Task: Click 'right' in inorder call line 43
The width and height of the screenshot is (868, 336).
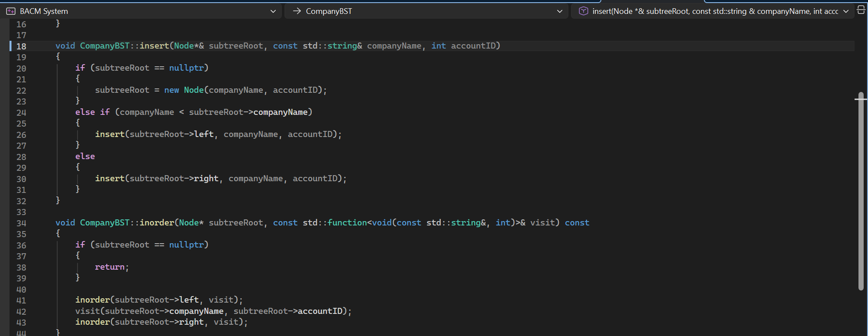Action: pos(191,322)
